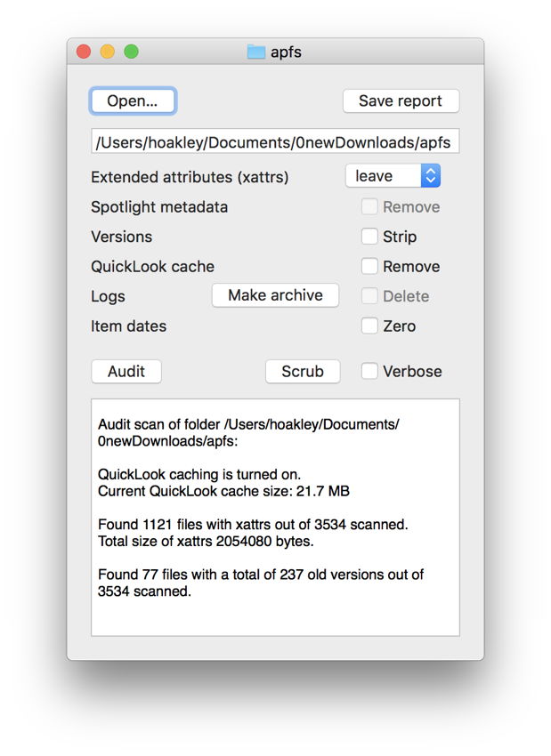
Task: Turn on the Verbose checkbox
Action: (369, 372)
